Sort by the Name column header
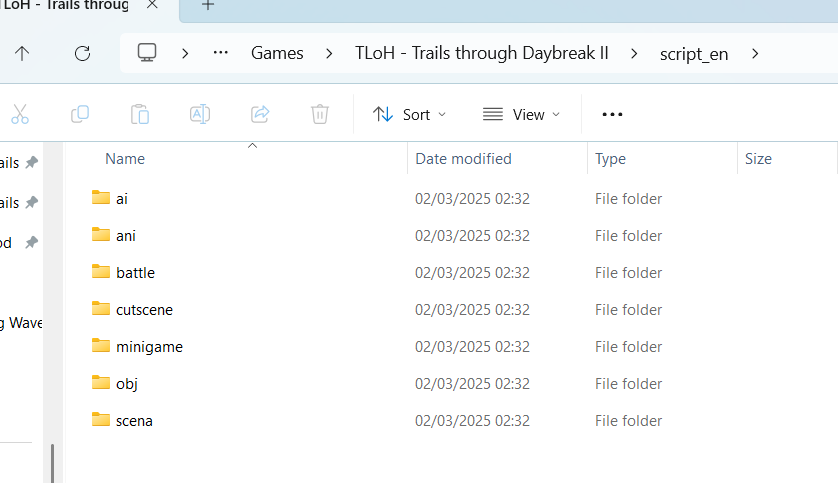The image size is (838, 483). tap(125, 159)
